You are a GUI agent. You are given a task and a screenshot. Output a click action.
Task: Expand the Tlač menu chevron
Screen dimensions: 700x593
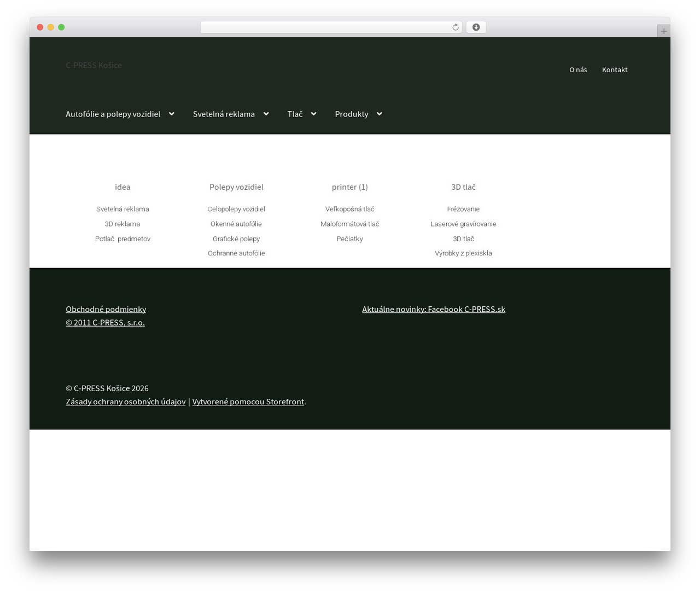(x=314, y=114)
